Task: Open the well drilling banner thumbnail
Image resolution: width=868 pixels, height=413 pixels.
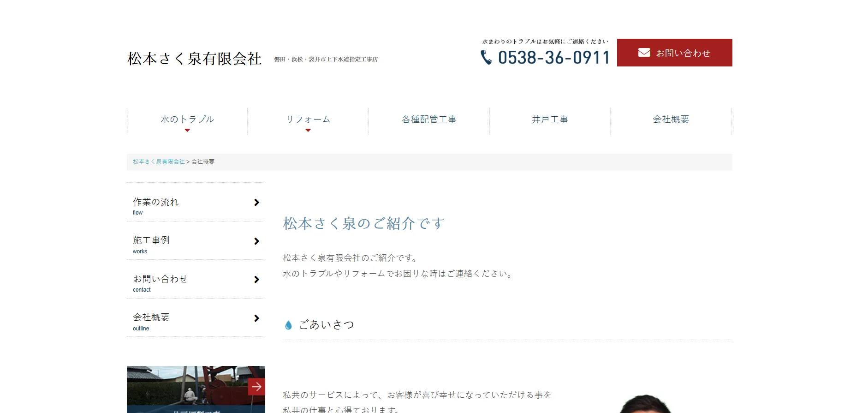Action: [196, 389]
